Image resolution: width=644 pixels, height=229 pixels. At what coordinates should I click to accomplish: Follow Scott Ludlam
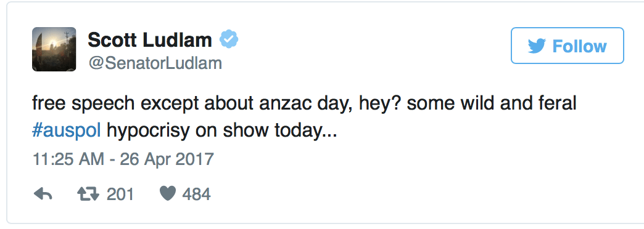(567, 46)
